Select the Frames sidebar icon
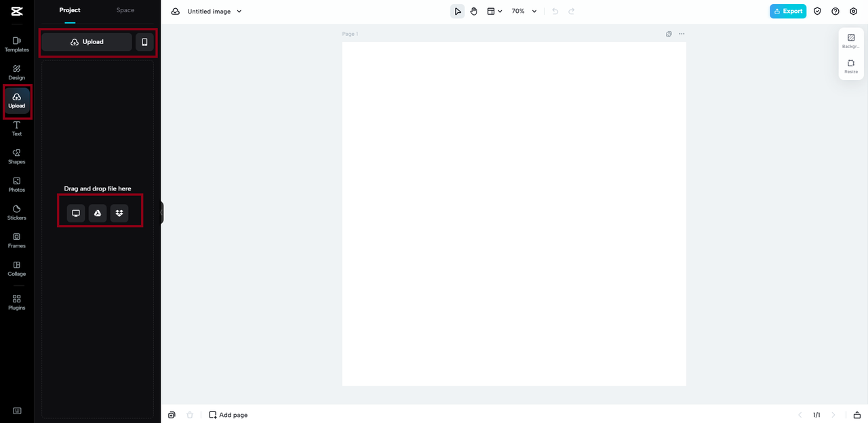 point(17,241)
